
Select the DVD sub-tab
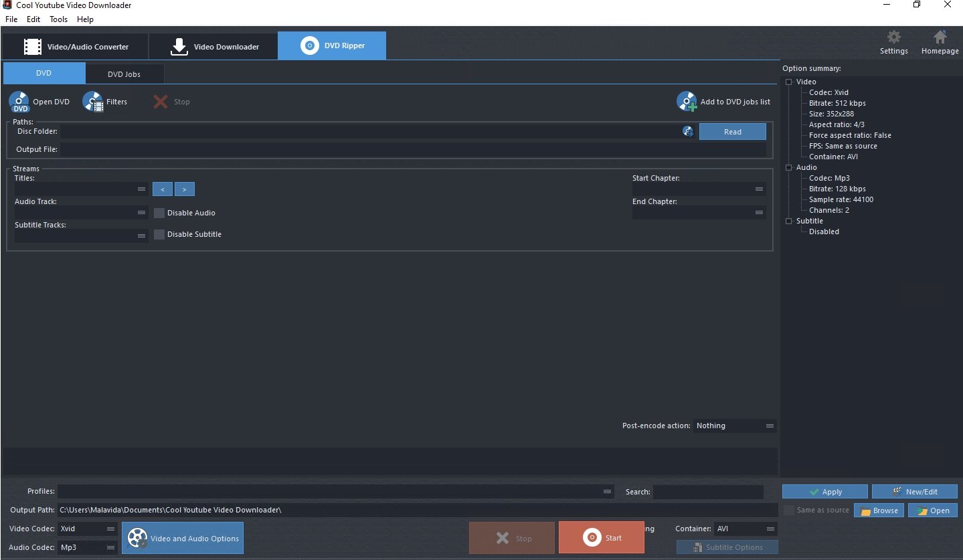[x=44, y=74]
